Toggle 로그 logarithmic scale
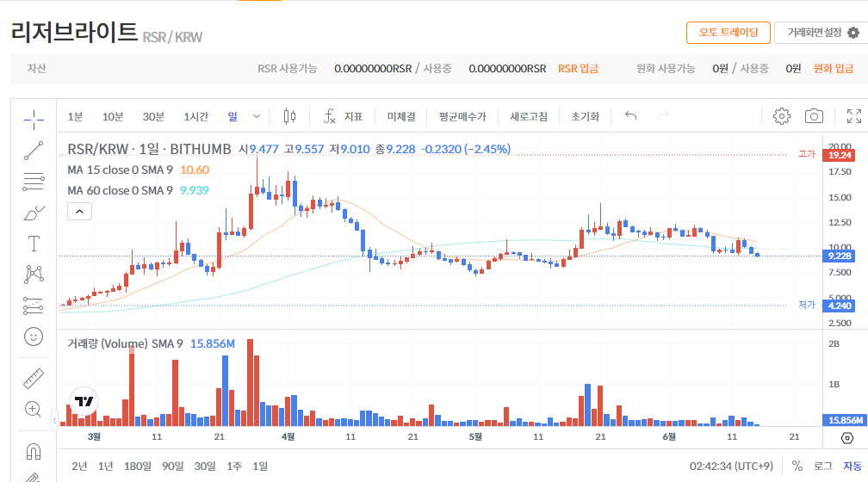 (x=823, y=466)
